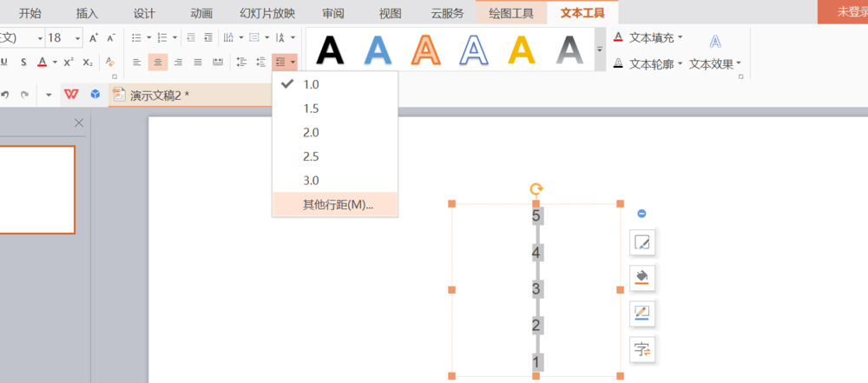Open text direction dropdown arrow
Image resolution: width=868 pixels, height=383 pixels.
(241, 37)
